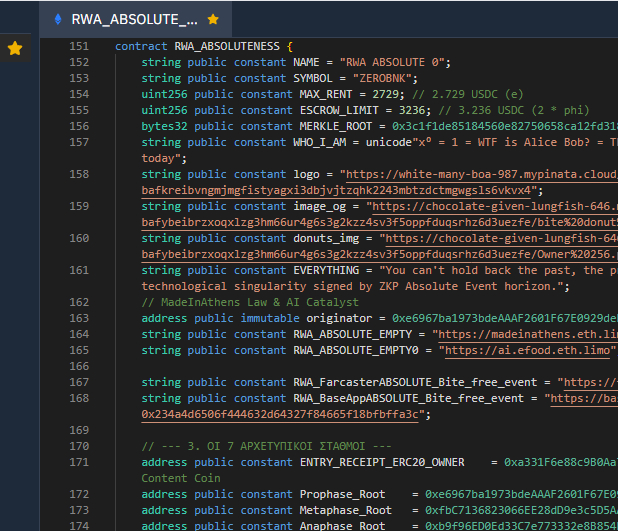Click line number 151 in the gutter
Viewport: 618px width, 531px height.
pyautogui.click(x=79, y=46)
